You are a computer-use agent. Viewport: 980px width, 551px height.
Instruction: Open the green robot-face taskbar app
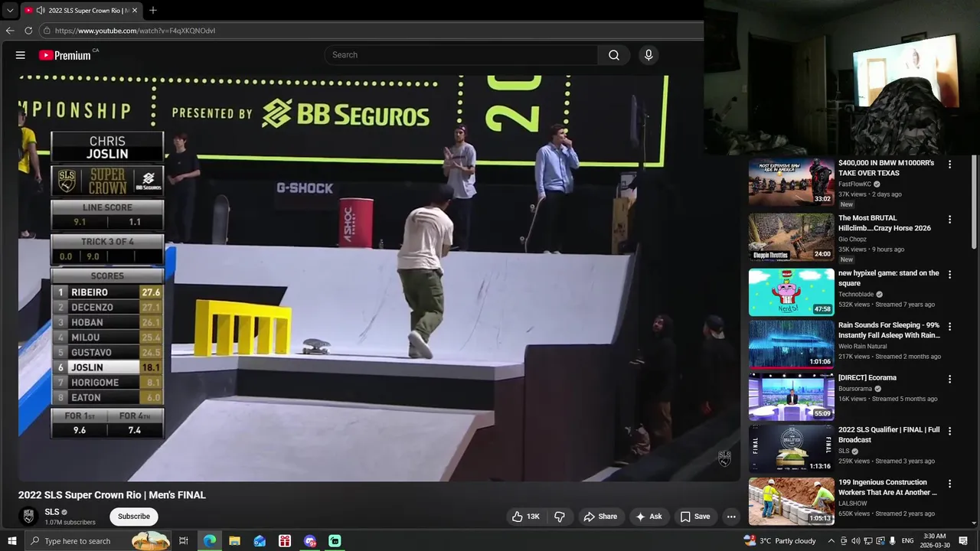pos(335,541)
